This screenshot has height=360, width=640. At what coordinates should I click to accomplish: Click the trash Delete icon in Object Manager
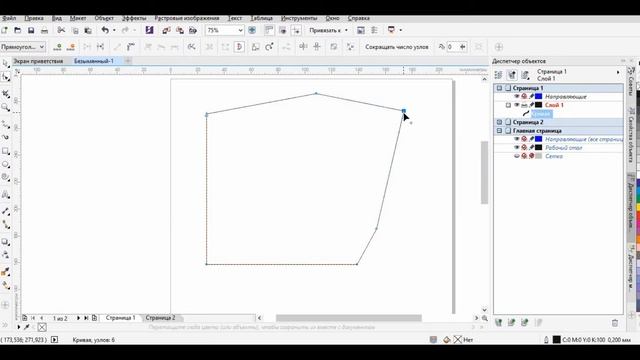pos(615,323)
